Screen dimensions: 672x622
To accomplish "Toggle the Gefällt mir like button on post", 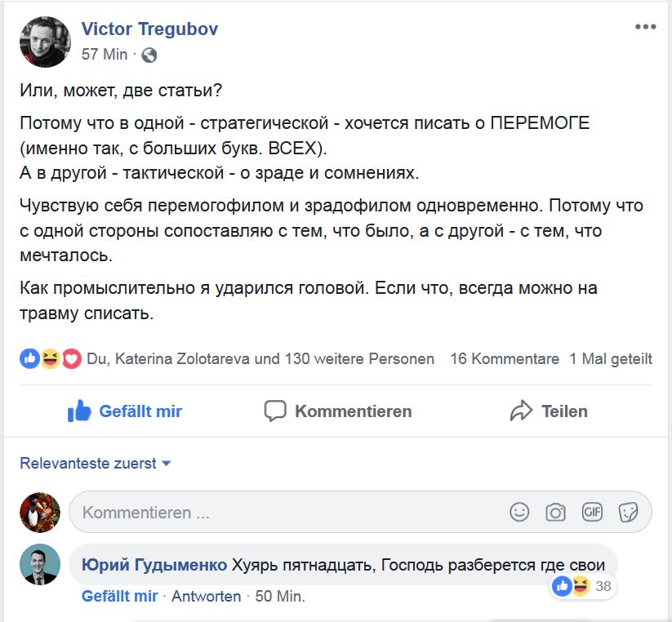I will 125,411.
